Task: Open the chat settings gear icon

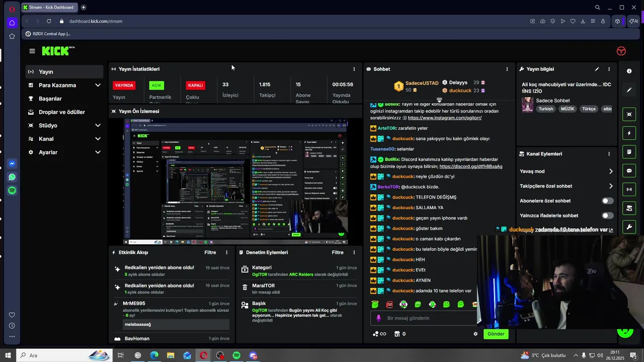Action: point(475,334)
